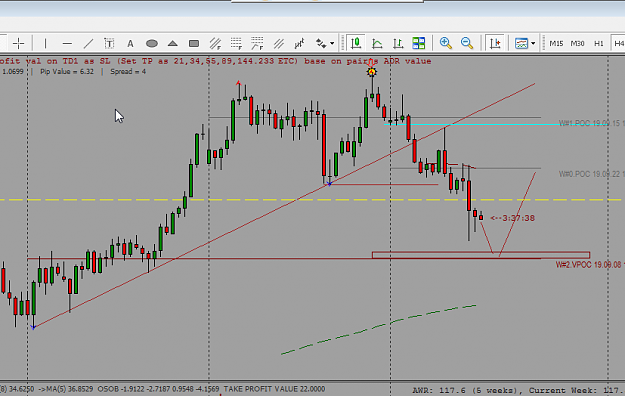The height and width of the screenshot is (396, 625).
Task: Switch to the H1 timeframe
Action: click(599, 43)
